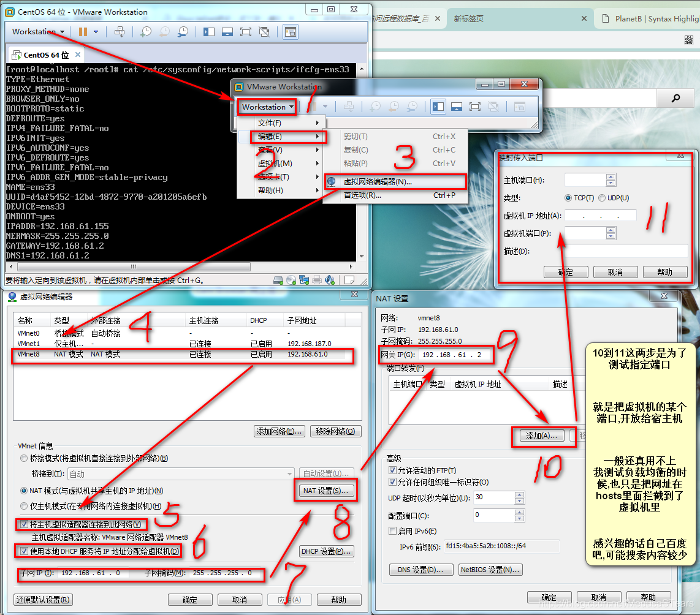700x615 pixels.
Task: Click the network adapter status icon in VM status bar
Action: (304, 280)
